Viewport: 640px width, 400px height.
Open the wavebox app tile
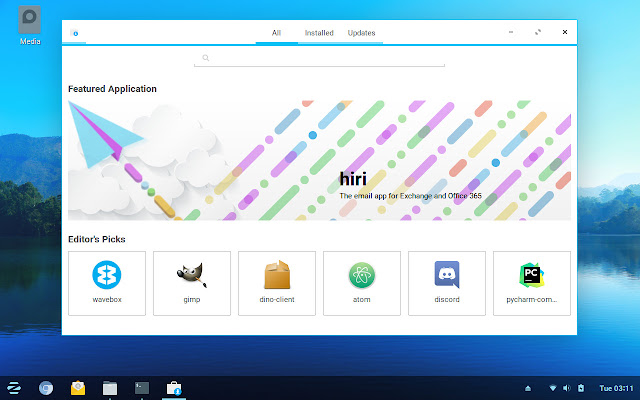point(107,283)
